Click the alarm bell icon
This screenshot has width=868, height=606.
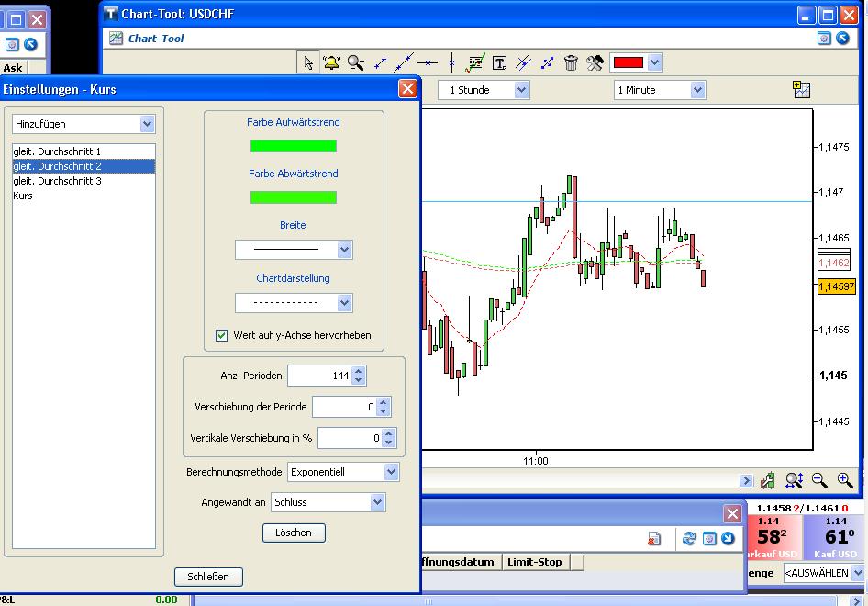point(331,62)
